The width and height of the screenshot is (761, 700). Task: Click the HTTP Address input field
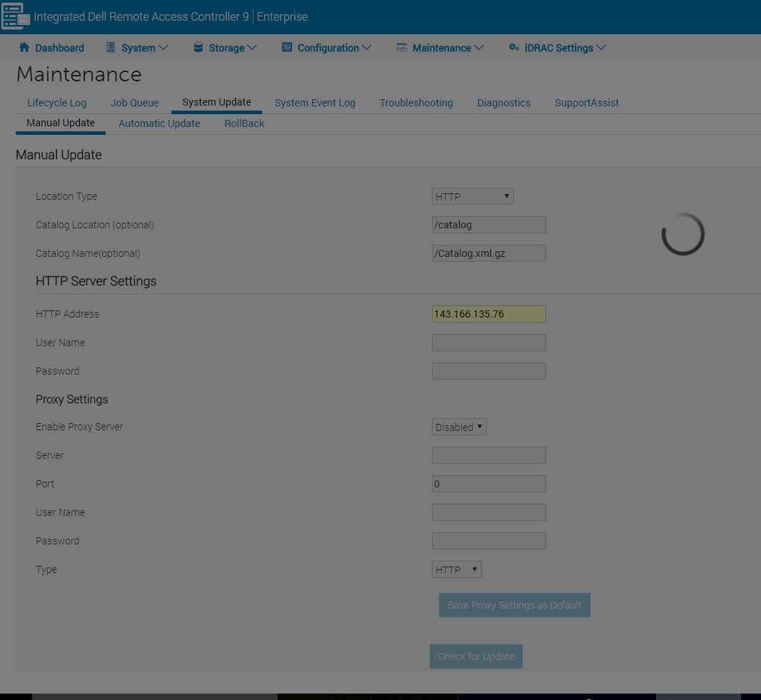(x=488, y=314)
